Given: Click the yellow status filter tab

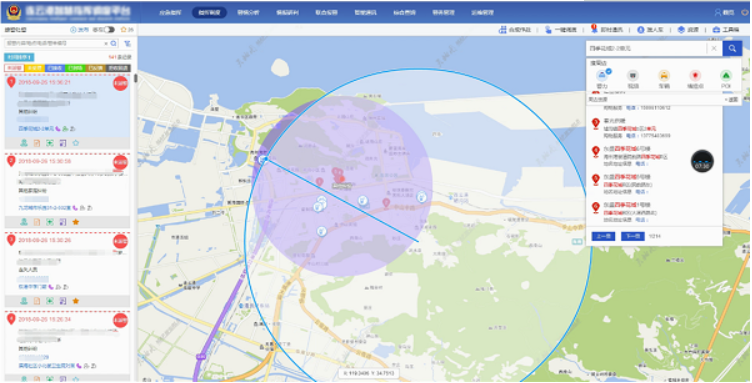Looking at the screenshot, I should coord(35,68).
